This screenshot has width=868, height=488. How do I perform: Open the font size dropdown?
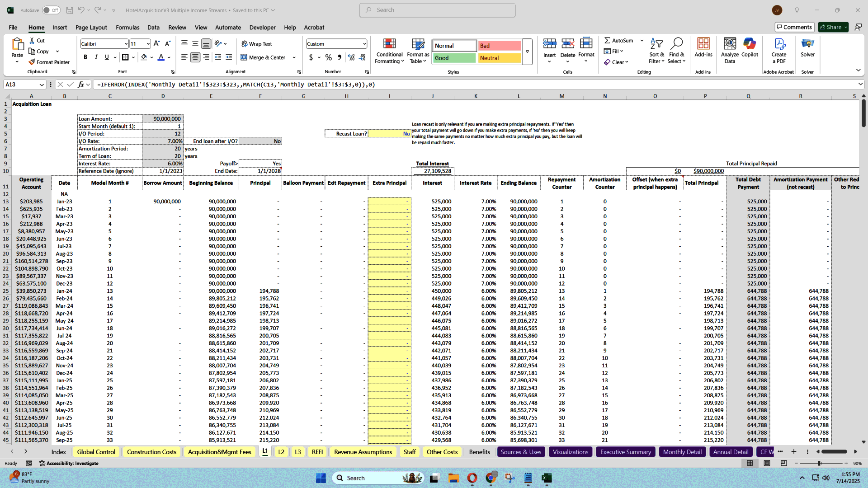pyautogui.click(x=148, y=44)
